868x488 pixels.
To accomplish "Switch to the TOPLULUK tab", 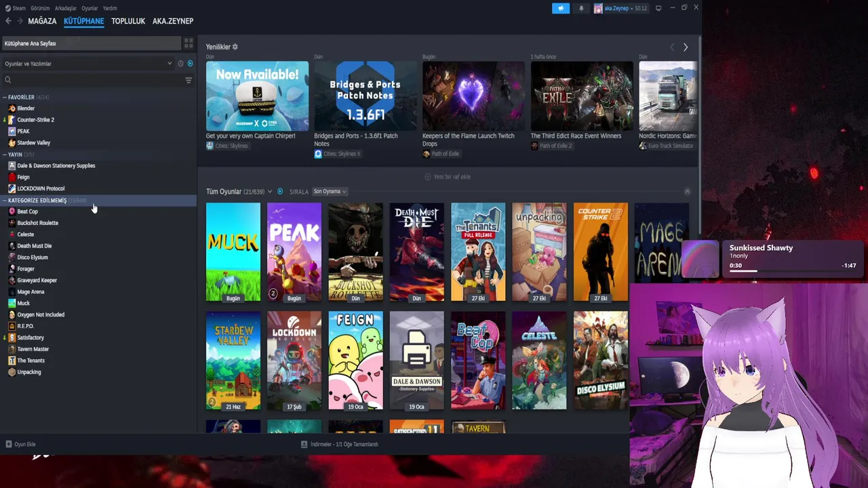I will click(x=128, y=21).
